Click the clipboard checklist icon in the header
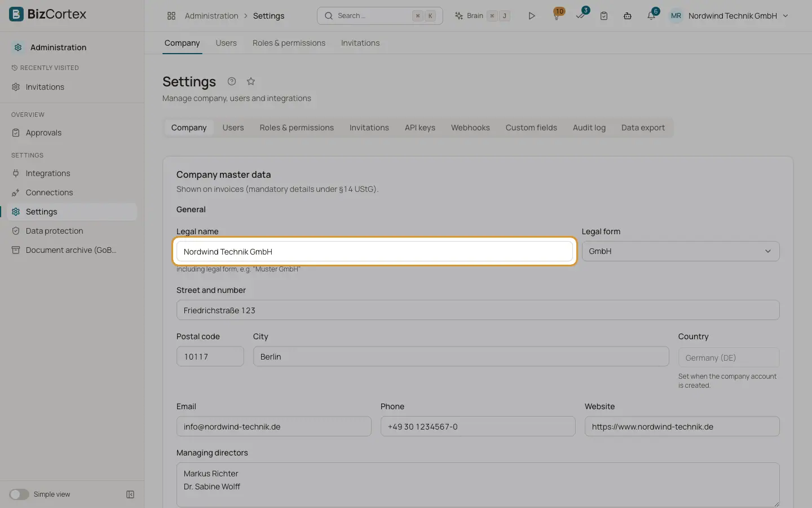812x508 pixels. point(604,16)
